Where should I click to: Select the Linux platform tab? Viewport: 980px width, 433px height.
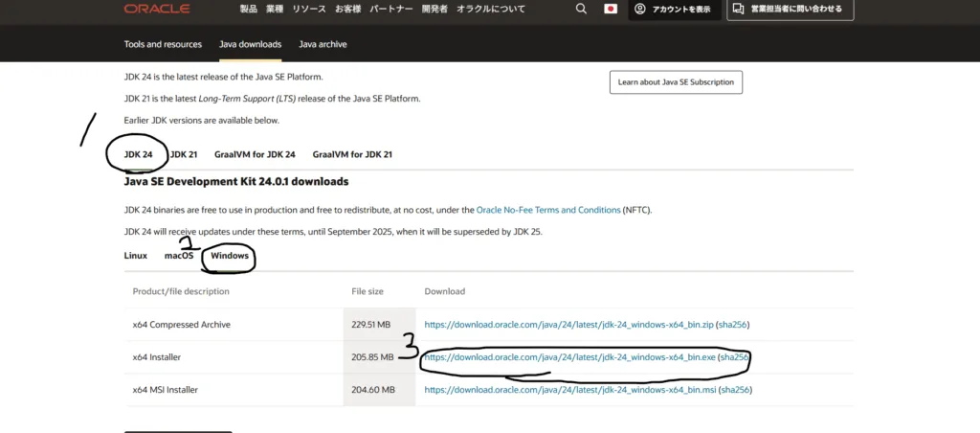coord(136,255)
